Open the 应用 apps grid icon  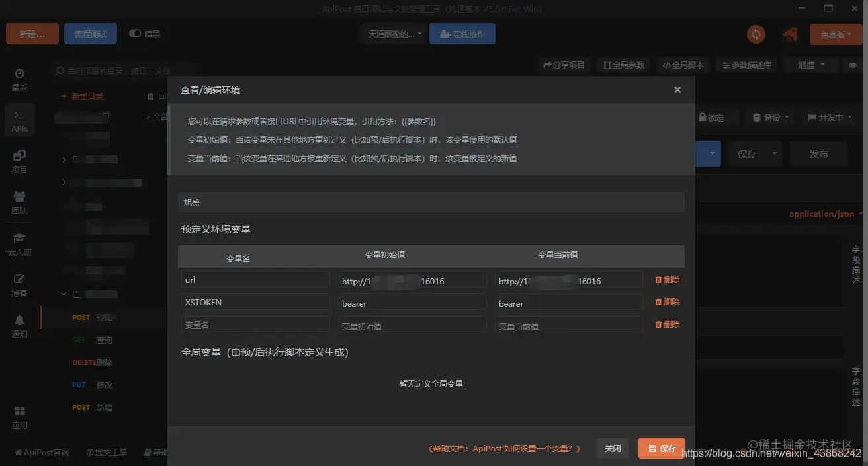pyautogui.click(x=19, y=417)
